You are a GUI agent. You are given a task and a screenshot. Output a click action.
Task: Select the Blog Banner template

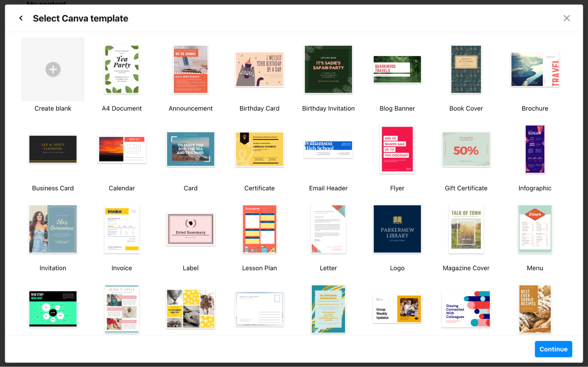coord(397,69)
